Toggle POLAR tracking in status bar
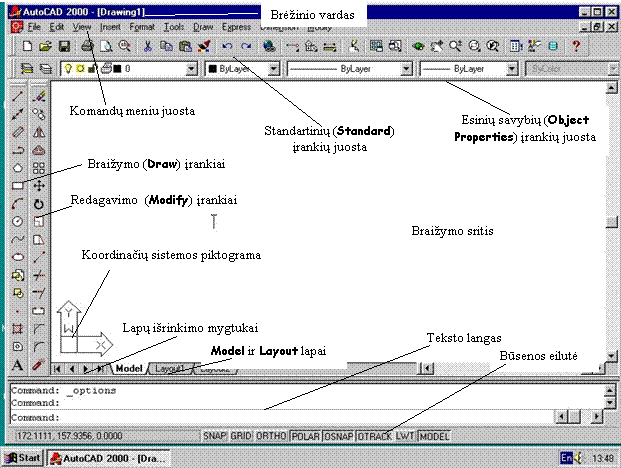 [305, 436]
